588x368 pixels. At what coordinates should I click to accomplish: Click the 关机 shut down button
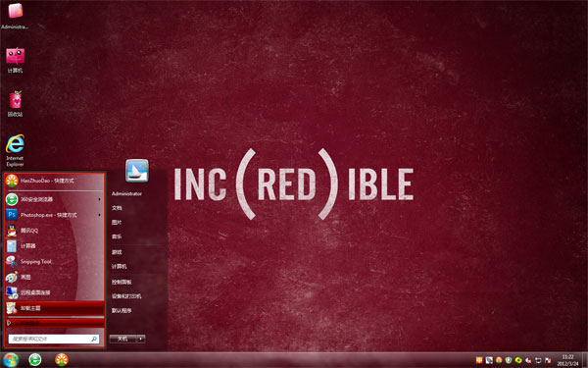pyautogui.click(x=123, y=339)
